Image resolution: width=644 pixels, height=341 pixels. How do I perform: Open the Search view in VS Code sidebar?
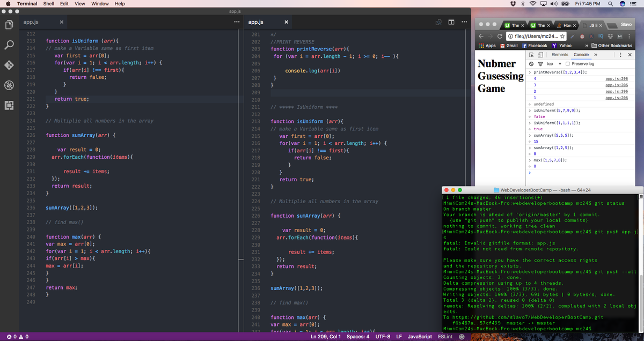click(9, 46)
